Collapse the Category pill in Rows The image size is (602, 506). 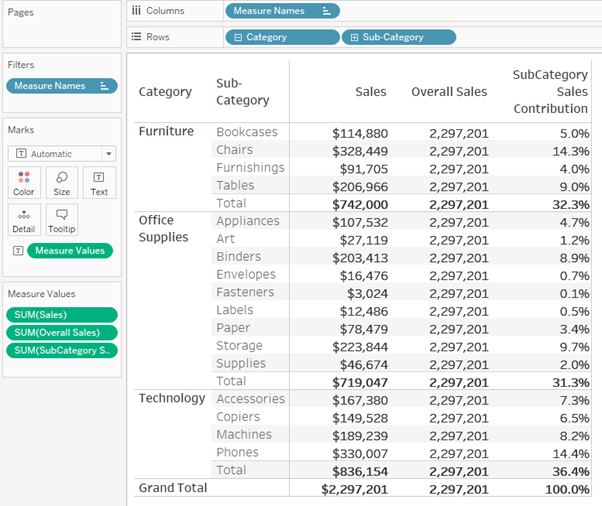[238, 37]
